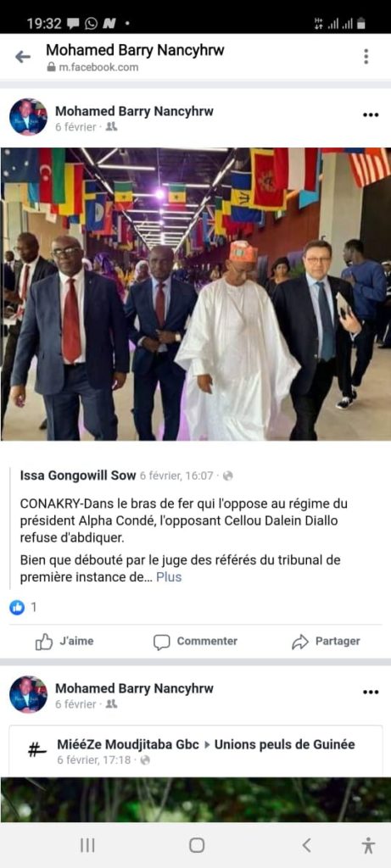Open the like reaction count
The width and height of the screenshot is (391, 868).
click(23, 607)
